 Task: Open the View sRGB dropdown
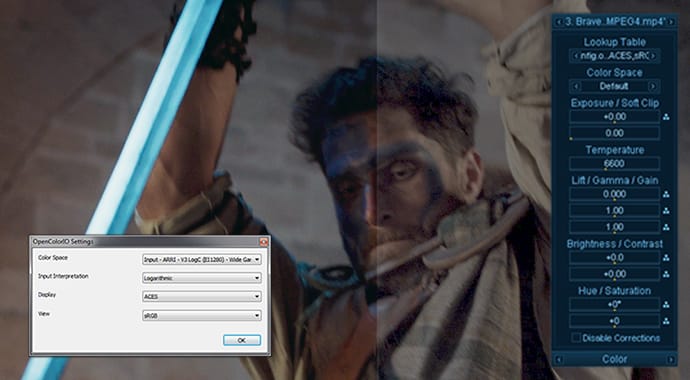(x=202, y=315)
